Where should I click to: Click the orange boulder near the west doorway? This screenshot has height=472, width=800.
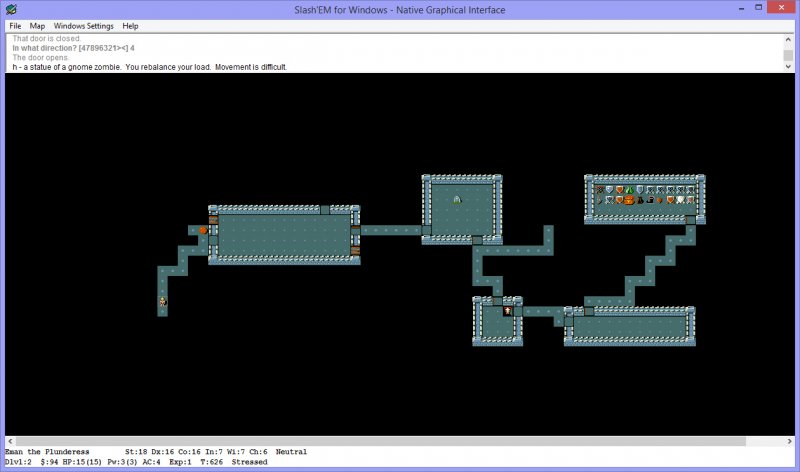coord(203,230)
